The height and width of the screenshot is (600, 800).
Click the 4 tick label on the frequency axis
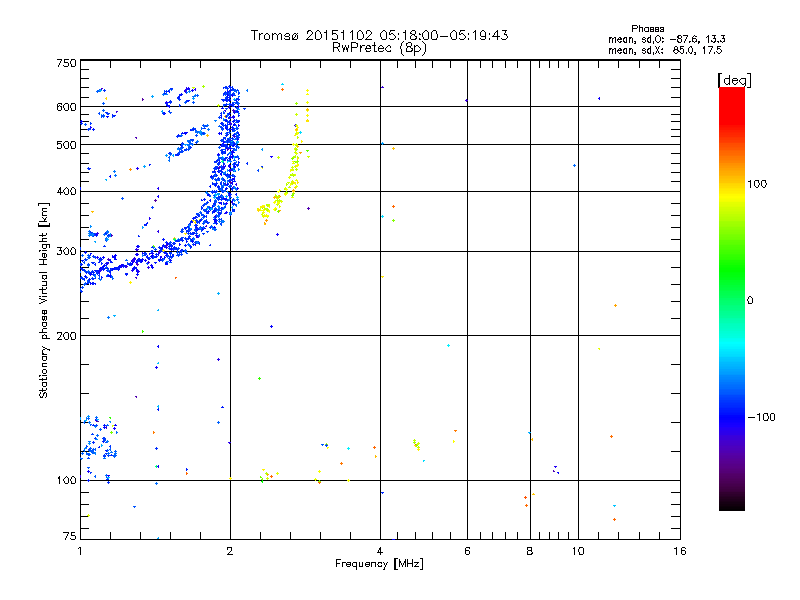(380, 551)
